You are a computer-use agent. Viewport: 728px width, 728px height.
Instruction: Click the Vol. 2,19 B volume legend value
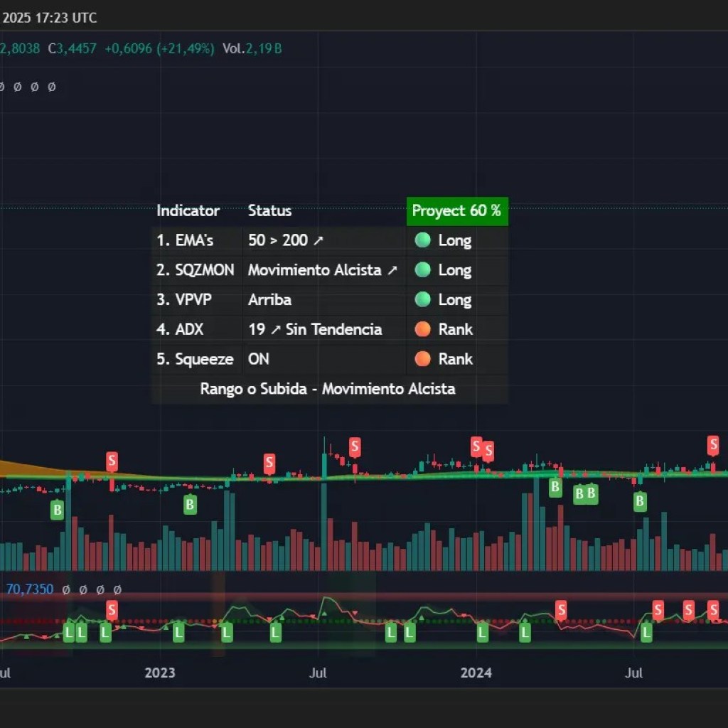(x=252, y=49)
